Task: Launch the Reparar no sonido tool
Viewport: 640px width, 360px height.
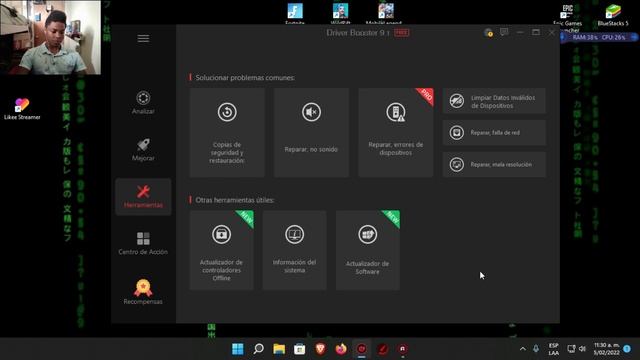Action: pyautogui.click(x=311, y=133)
